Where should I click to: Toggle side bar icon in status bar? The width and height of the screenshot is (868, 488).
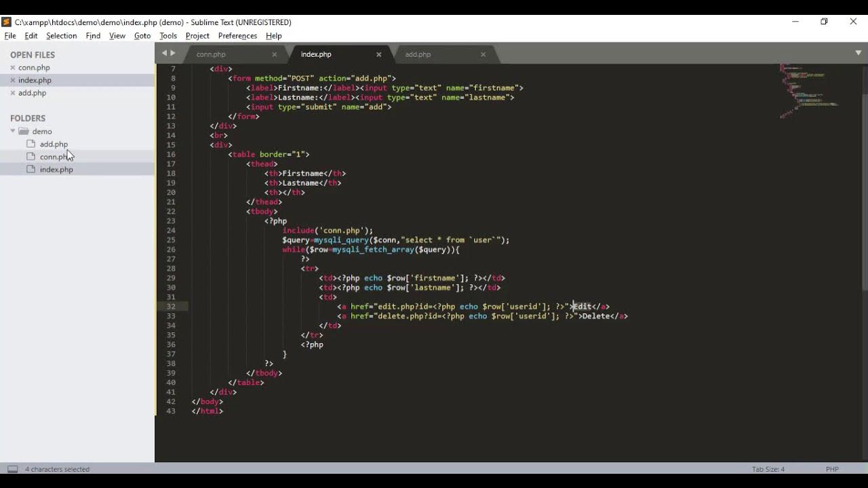tap(12, 469)
